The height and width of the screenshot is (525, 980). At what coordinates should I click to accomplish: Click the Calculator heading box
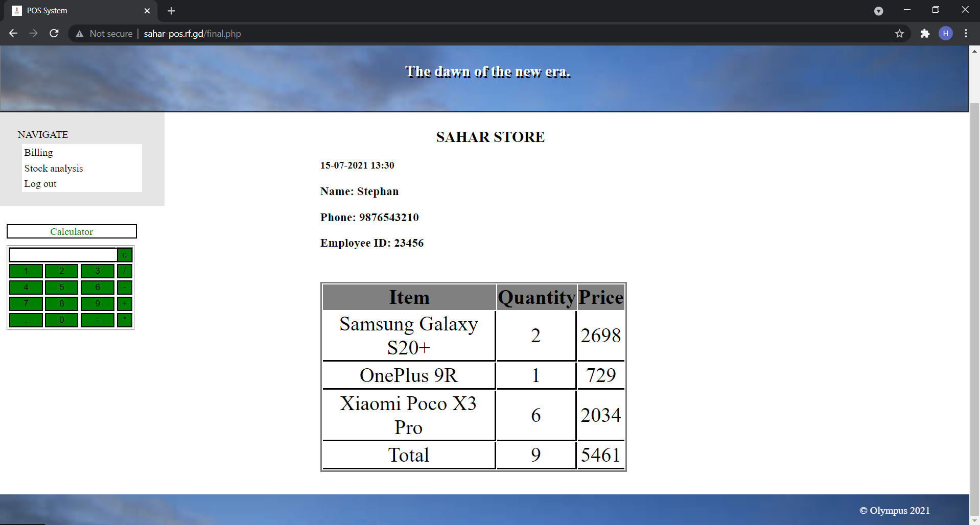(72, 231)
